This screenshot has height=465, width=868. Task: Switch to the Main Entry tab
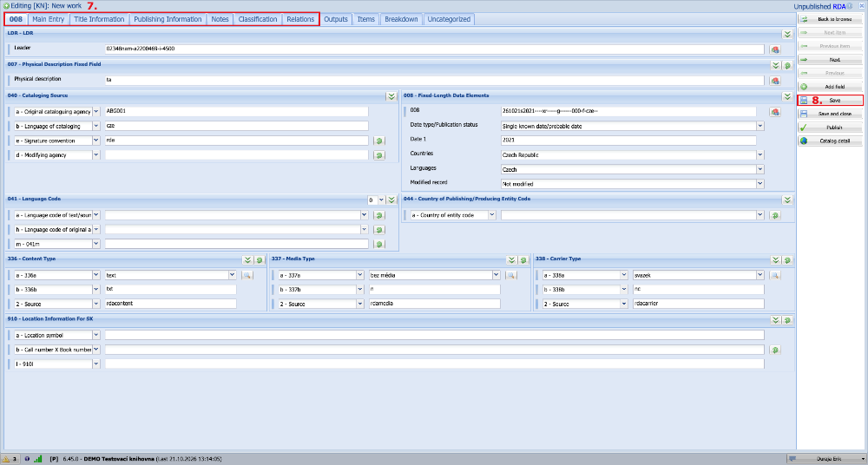[x=49, y=19]
